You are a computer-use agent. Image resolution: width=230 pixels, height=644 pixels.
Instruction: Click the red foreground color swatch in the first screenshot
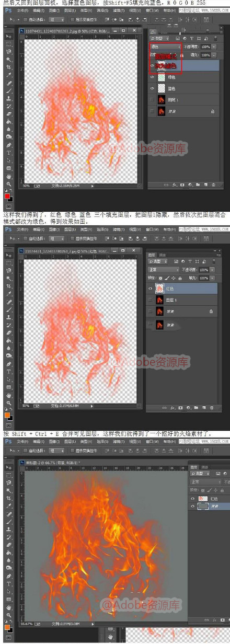click(7, 196)
